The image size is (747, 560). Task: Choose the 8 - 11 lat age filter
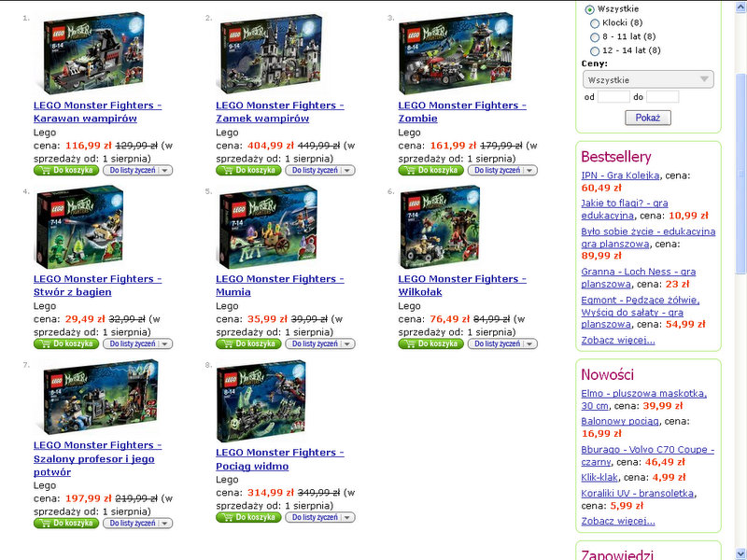(595, 37)
